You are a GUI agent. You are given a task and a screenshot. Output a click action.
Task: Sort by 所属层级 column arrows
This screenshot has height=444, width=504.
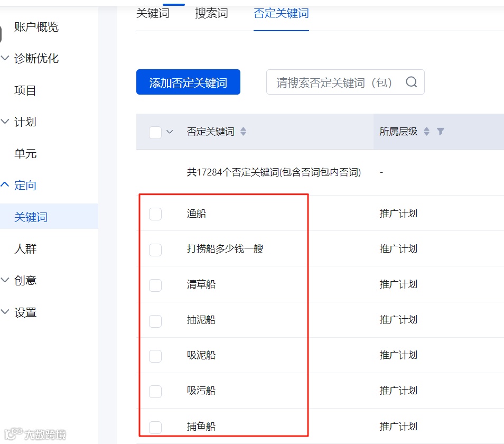click(426, 132)
